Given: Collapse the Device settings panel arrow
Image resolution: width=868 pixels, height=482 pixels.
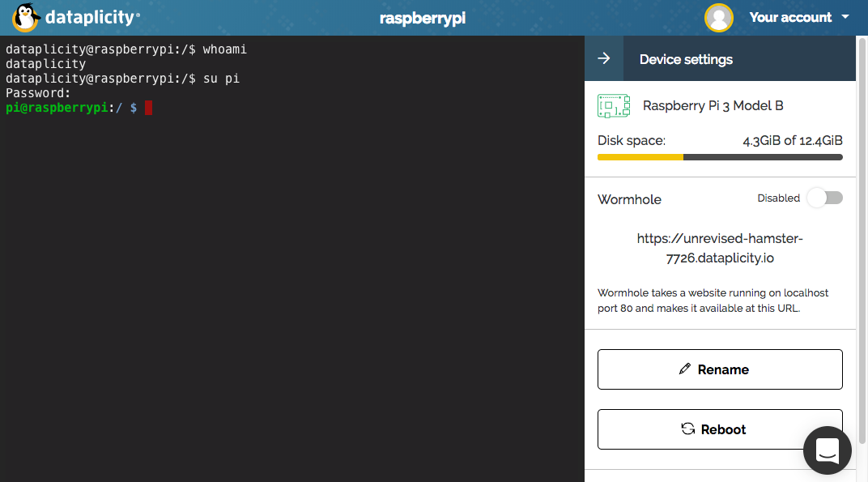Looking at the screenshot, I should [x=604, y=58].
